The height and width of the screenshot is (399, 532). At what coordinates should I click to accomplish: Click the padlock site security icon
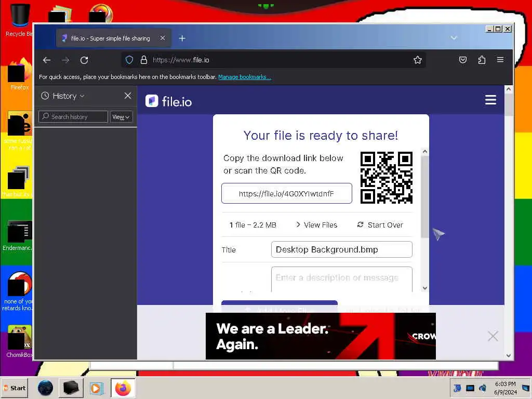[x=144, y=60]
